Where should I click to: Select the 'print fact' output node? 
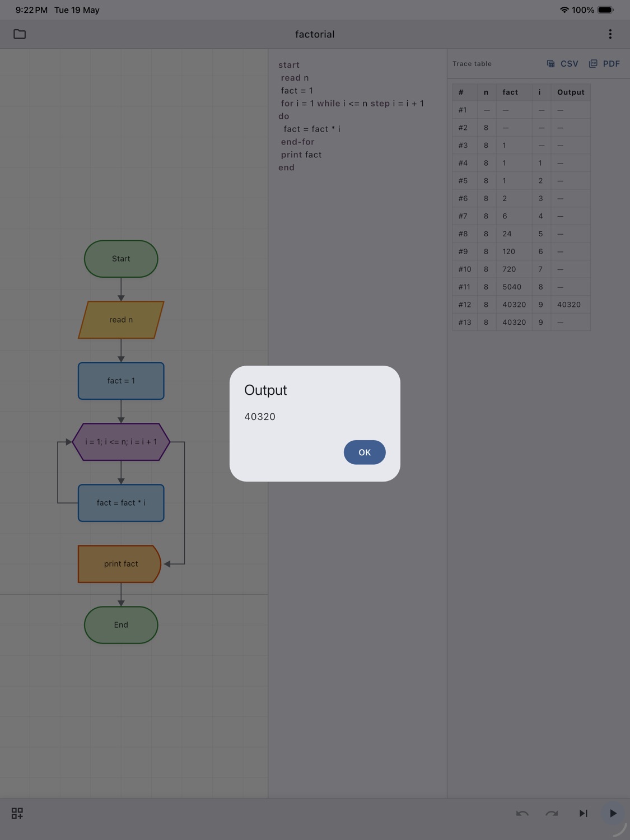pyautogui.click(x=120, y=564)
